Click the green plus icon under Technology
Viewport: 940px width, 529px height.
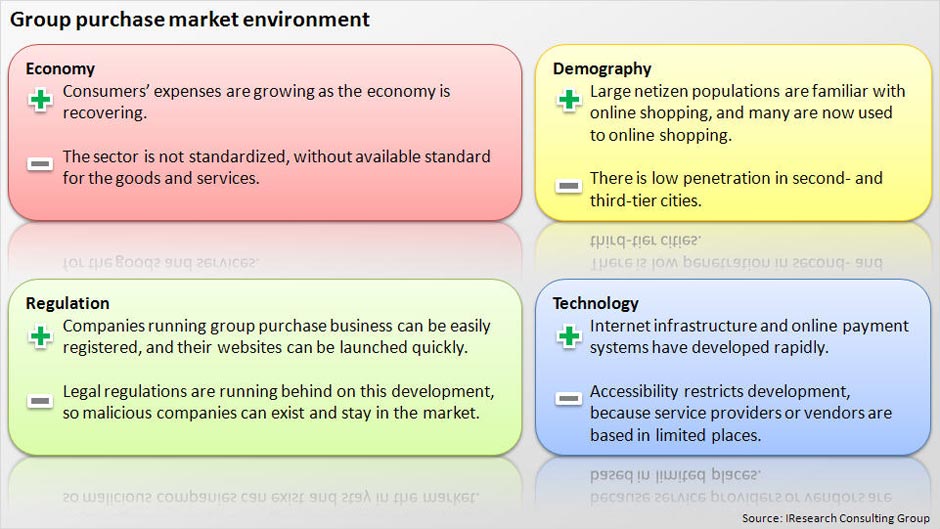click(x=569, y=336)
